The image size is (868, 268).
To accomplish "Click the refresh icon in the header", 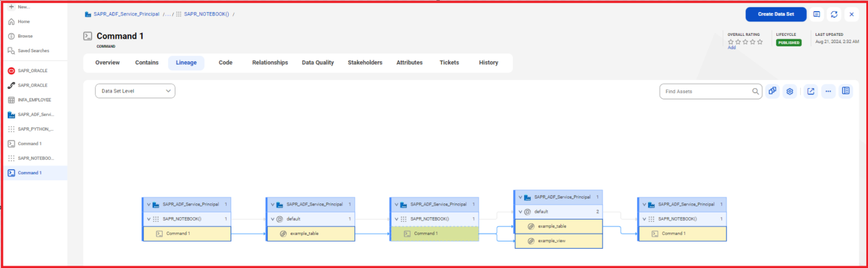I will 834,14.
